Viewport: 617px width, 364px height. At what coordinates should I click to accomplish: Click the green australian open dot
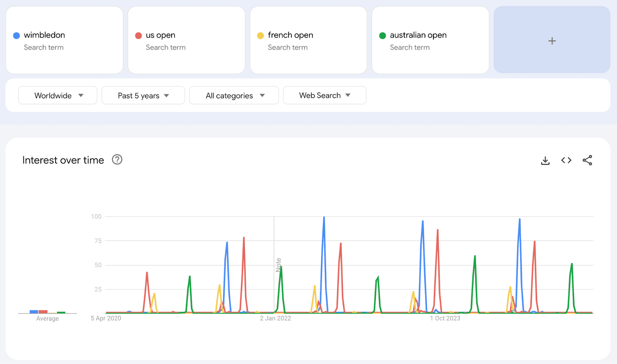pyautogui.click(x=383, y=35)
